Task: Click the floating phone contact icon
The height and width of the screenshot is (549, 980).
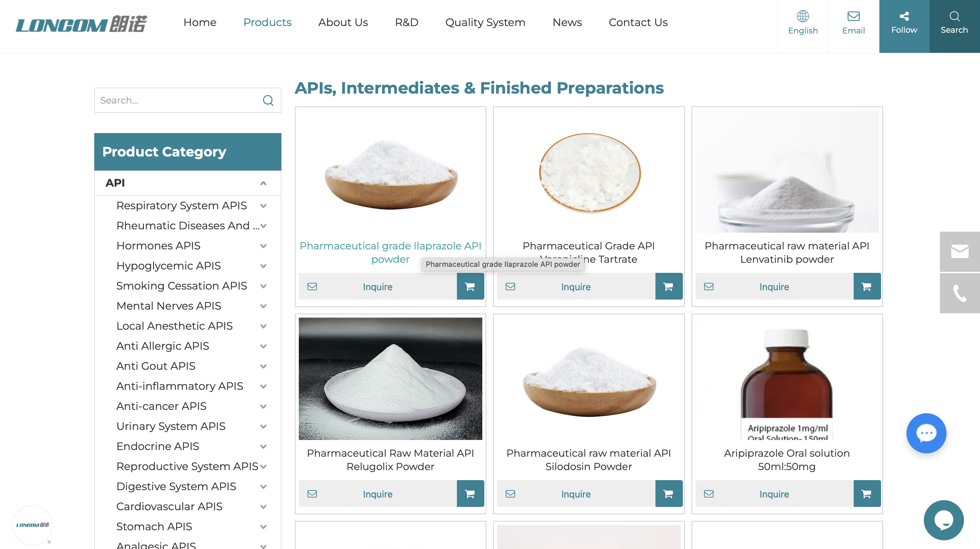Action: [x=960, y=293]
